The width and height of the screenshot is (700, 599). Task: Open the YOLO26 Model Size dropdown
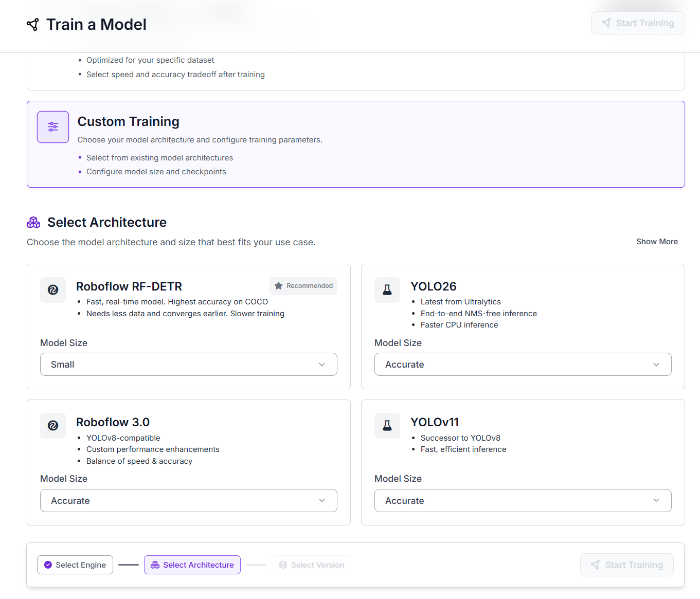point(523,365)
